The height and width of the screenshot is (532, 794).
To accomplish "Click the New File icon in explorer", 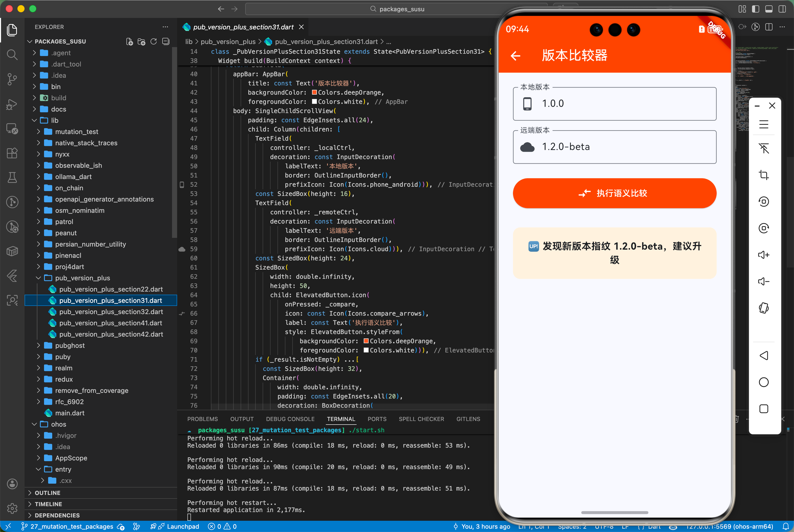I will coord(129,41).
